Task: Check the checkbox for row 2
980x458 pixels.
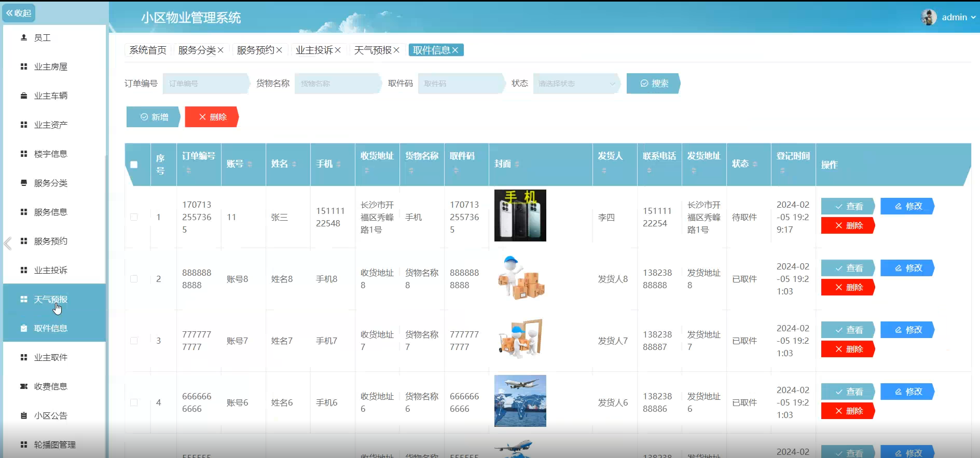Action: point(134,279)
